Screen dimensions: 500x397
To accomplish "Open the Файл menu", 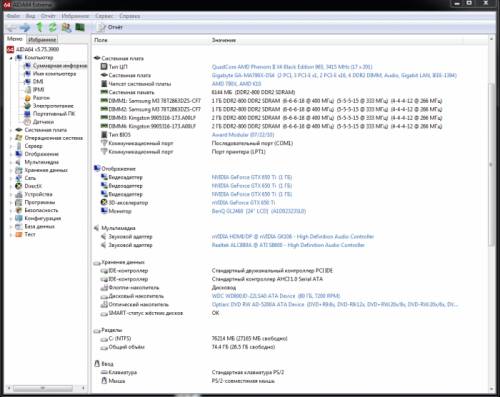I will (x=13, y=16).
